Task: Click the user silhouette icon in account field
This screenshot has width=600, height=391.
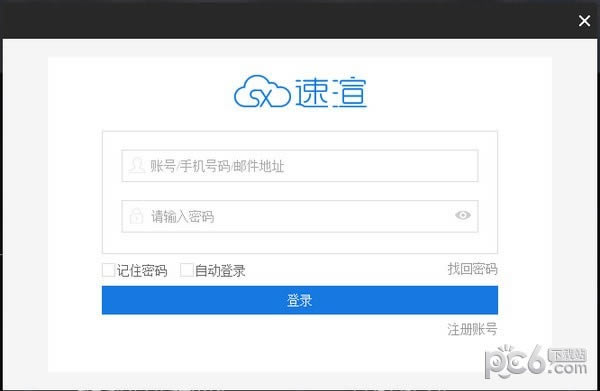Action: click(x=137, y=166)
